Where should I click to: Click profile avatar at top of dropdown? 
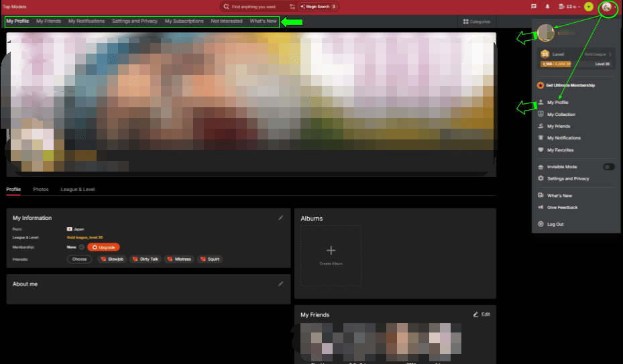[545, 33]
